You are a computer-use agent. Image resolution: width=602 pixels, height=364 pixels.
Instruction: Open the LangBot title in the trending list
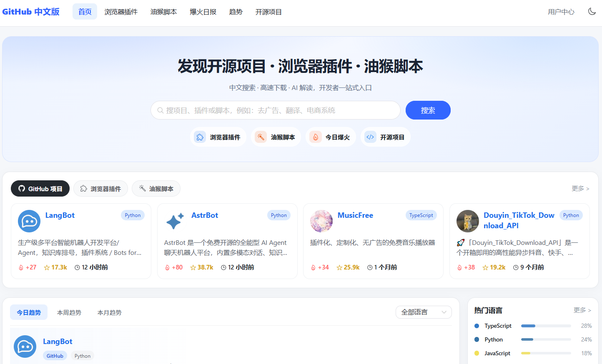(x=58, y=342)
